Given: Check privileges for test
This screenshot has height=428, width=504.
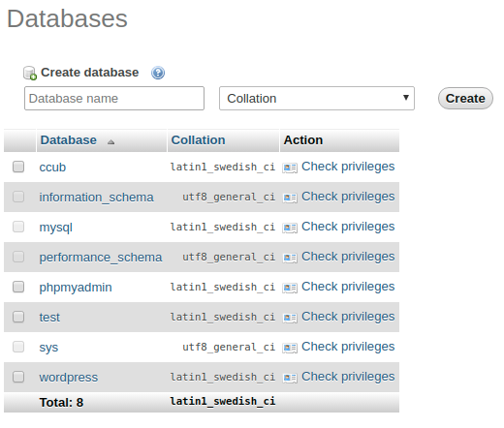Looking at the screenshot, I should tap(348, 317).
